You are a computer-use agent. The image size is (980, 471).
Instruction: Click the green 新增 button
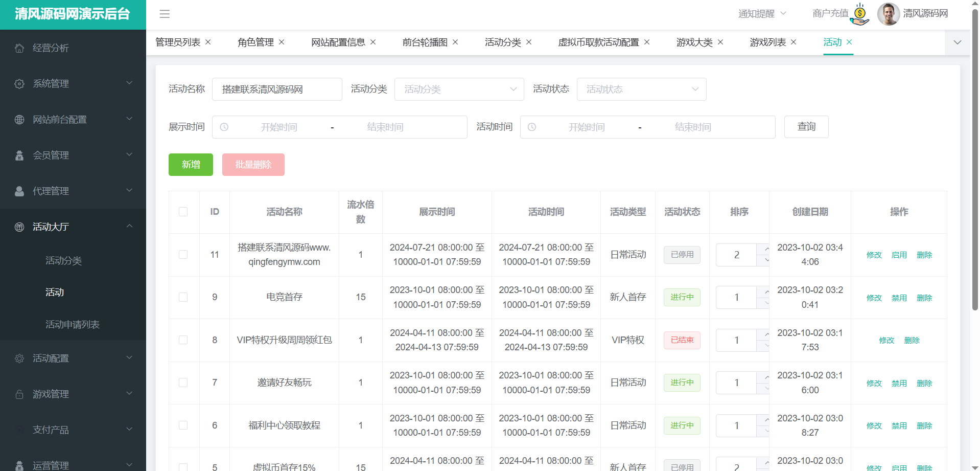pos(191,165)
